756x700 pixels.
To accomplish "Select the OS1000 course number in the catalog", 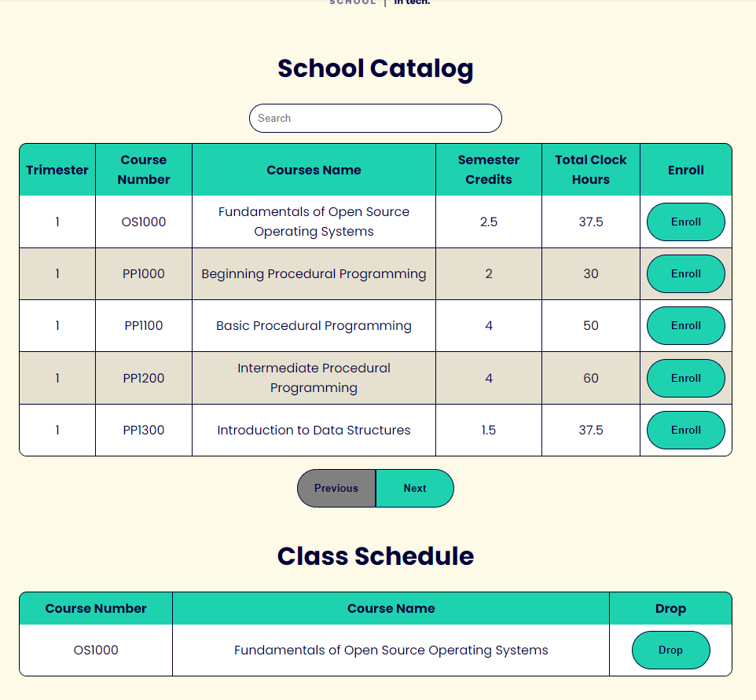I will click(144, 222).
